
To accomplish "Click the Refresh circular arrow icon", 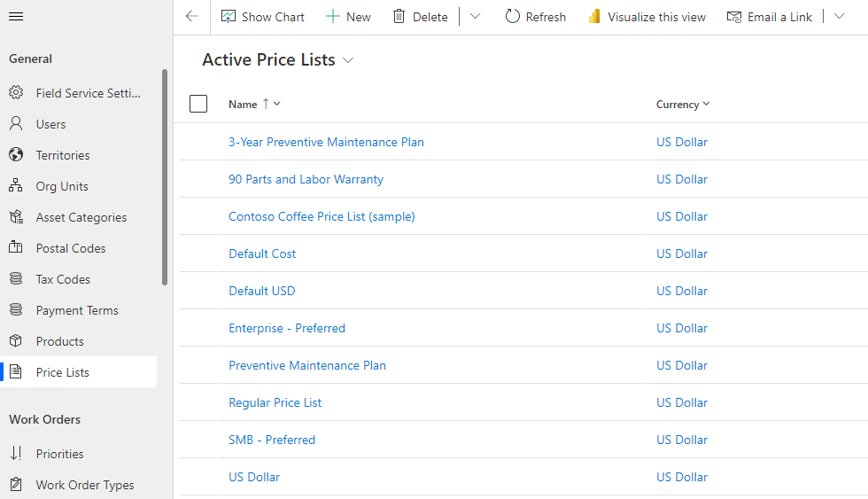I will click(513, 17).
